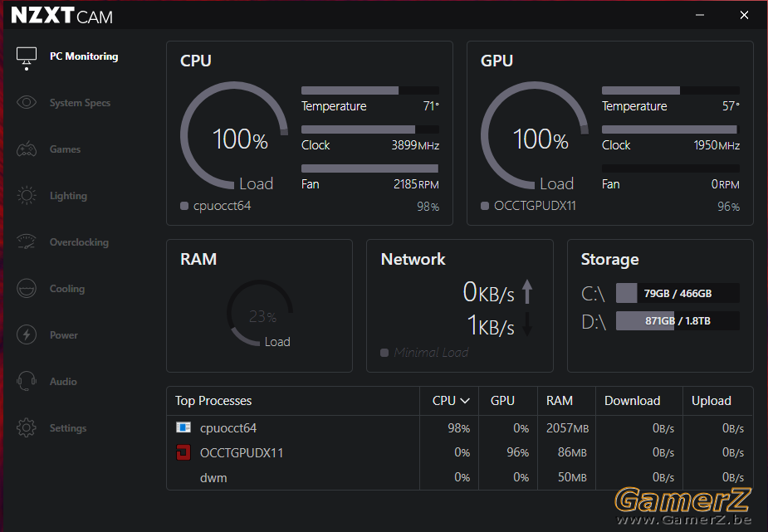This screenshot has width=768, height=532.
Task: Click the Minimal Load network label
Action: 431,353
